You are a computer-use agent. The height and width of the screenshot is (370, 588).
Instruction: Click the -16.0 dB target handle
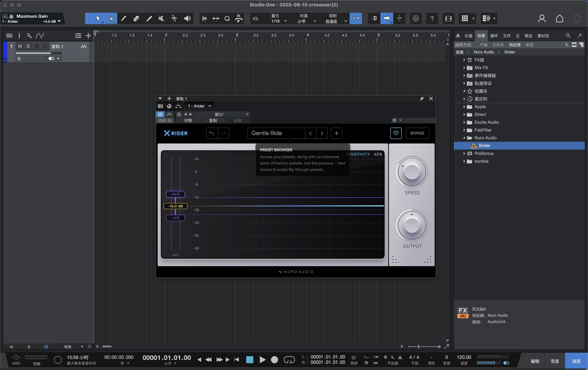click(x=175, y=206)
